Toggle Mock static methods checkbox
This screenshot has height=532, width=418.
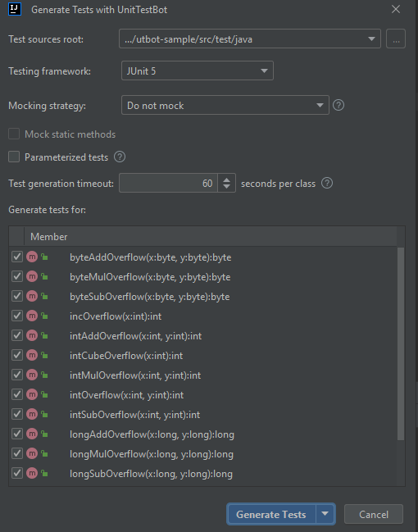point(14,134)
